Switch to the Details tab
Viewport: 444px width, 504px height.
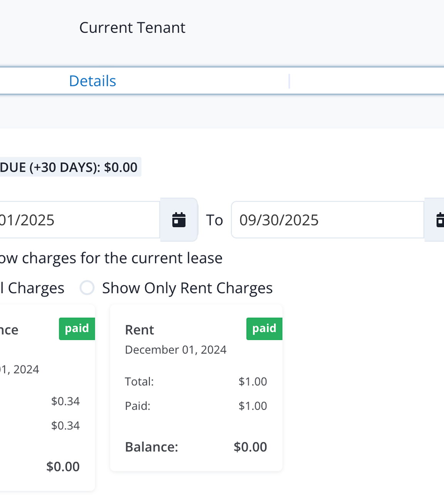click(92, 81)
